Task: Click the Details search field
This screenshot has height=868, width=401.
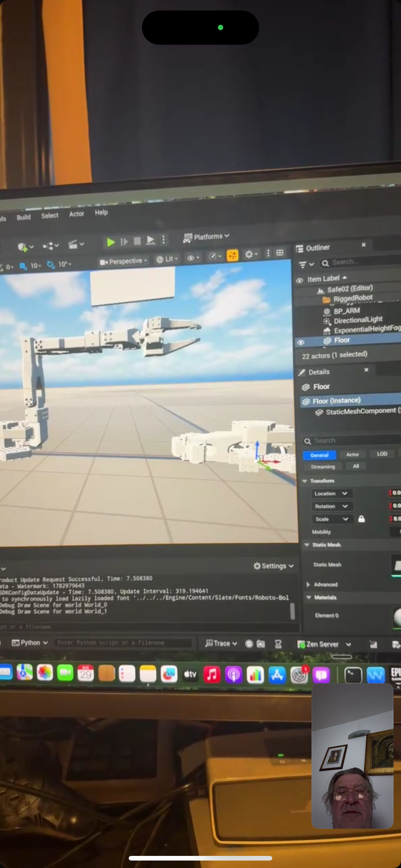Action: pyautogui.click(x=352, y=440)
